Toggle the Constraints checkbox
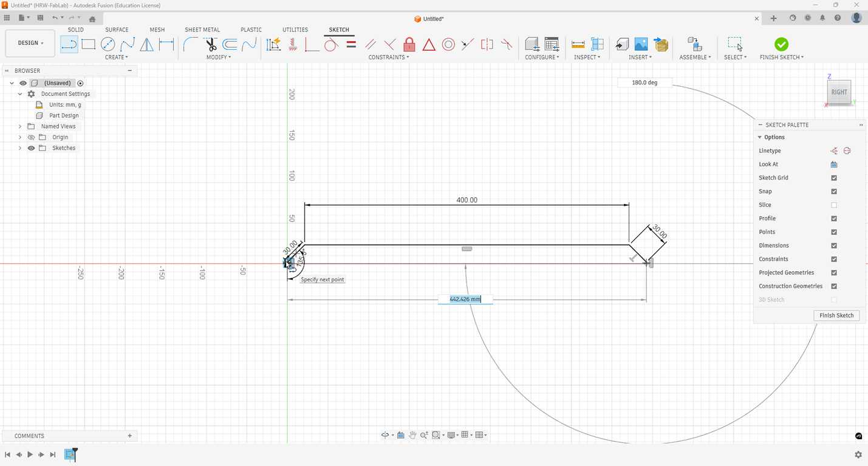Screen dimensions: 868x466 pyautogui.click(x=834, y=259)
